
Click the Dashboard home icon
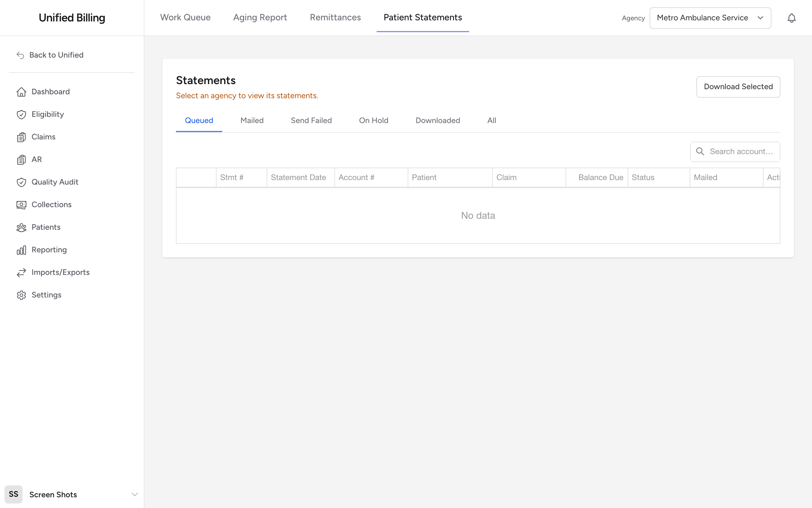click(21, 92)
